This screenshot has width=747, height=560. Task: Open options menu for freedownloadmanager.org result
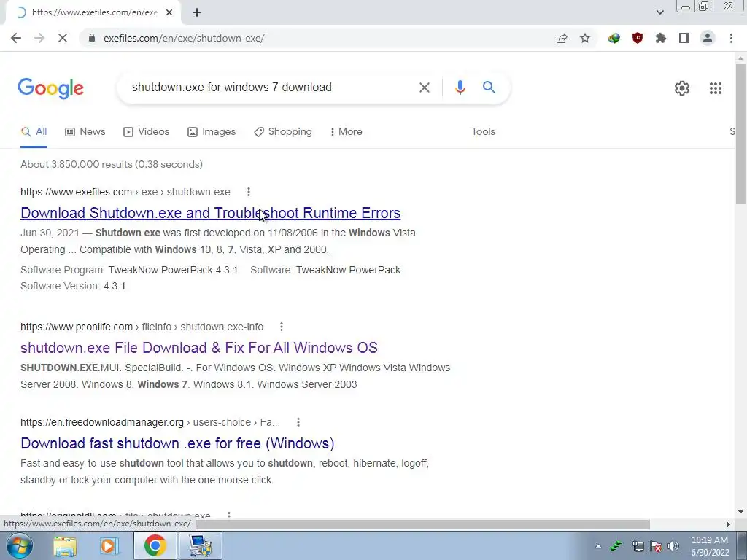(x=298, y=422)
